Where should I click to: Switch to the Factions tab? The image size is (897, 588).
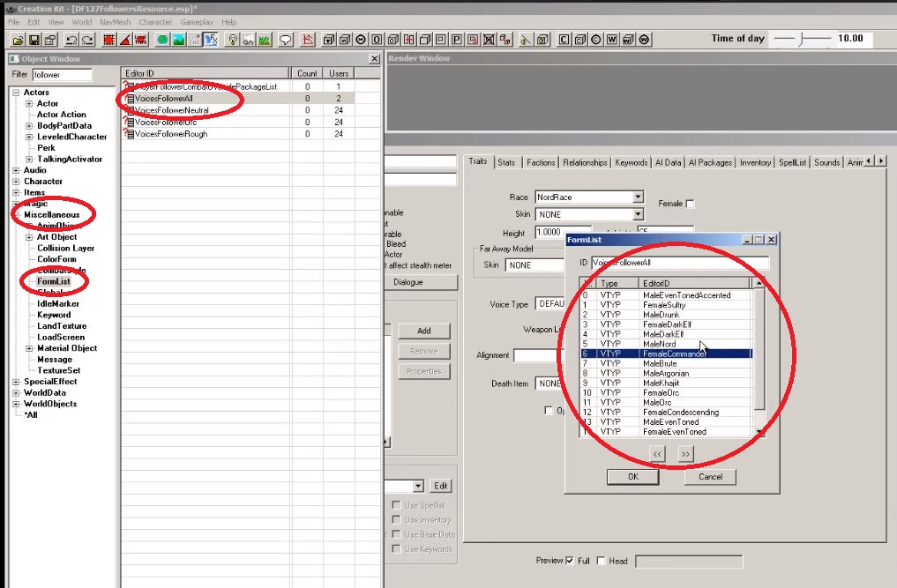click(540, 162)
